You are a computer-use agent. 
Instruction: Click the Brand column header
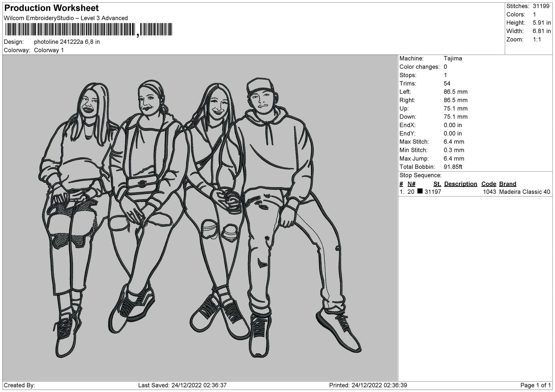click(x=507, y=184)
